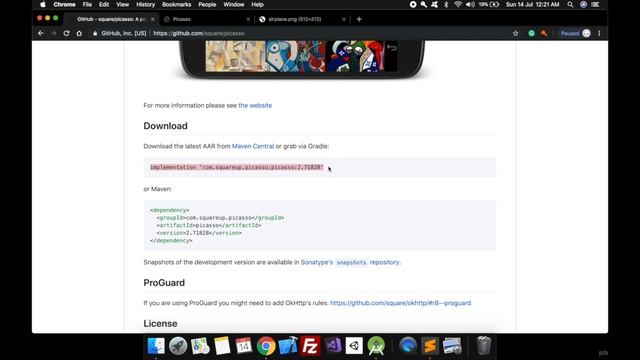Open the okhttp r8-proguard link
This screenshot has height=360, width=640.
[400, 303]
